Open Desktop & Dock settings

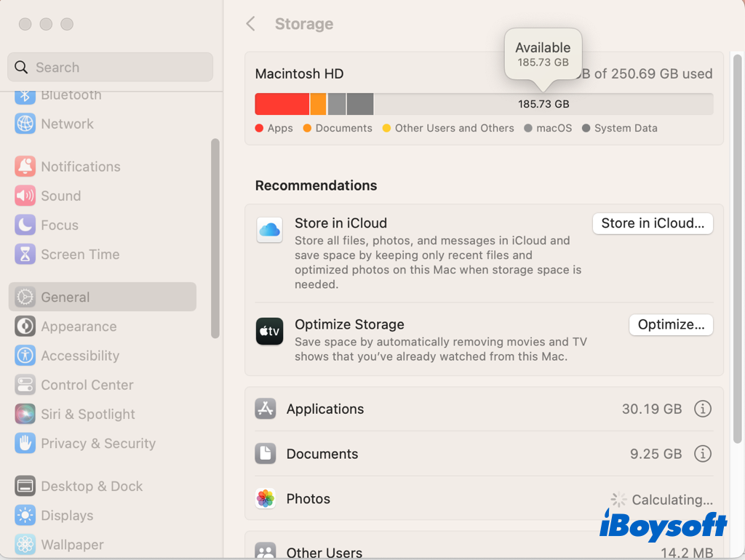[x=91, y=486]
